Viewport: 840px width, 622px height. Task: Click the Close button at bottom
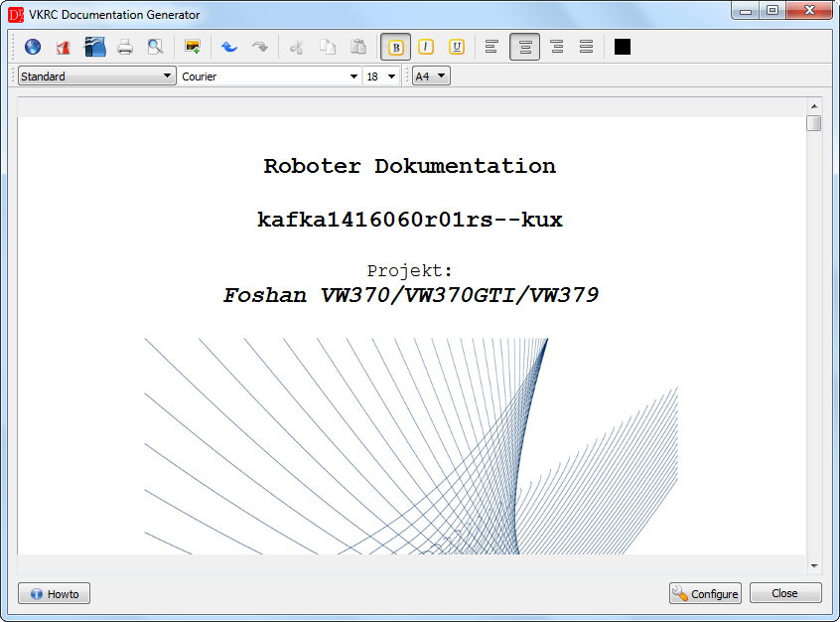click(x=785, y=593)
